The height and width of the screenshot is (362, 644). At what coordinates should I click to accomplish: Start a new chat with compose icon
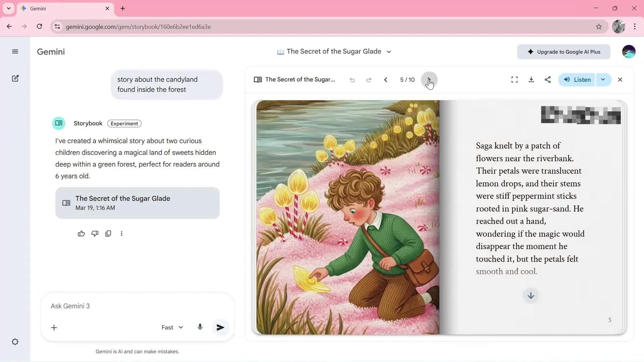tap(15, 78)
